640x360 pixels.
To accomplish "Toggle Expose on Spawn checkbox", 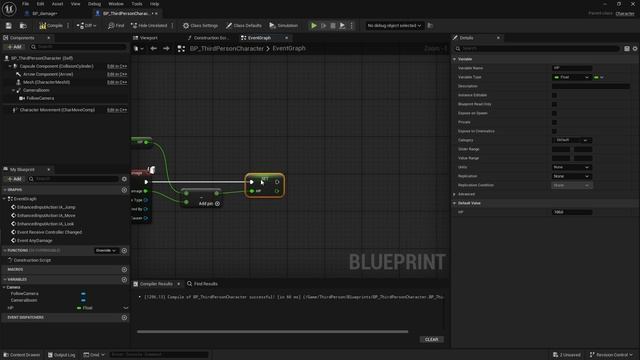I will point(554,113).
